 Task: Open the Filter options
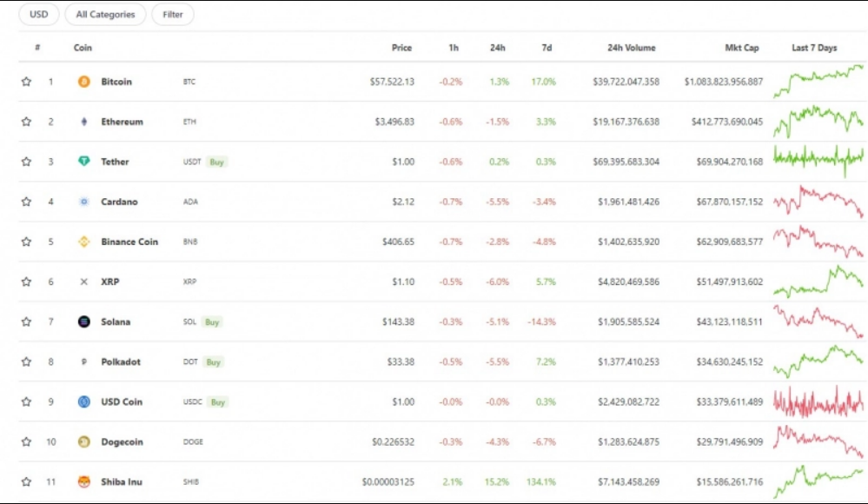173,14
